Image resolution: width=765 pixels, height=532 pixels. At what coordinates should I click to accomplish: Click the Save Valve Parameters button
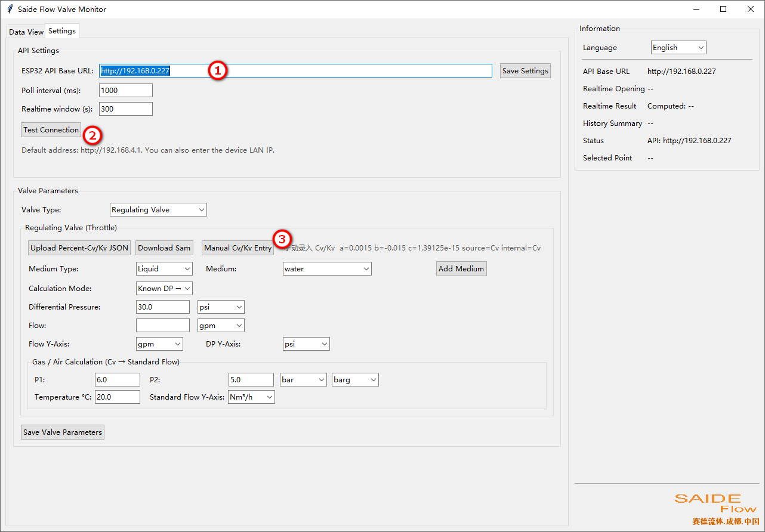point(63,432)
